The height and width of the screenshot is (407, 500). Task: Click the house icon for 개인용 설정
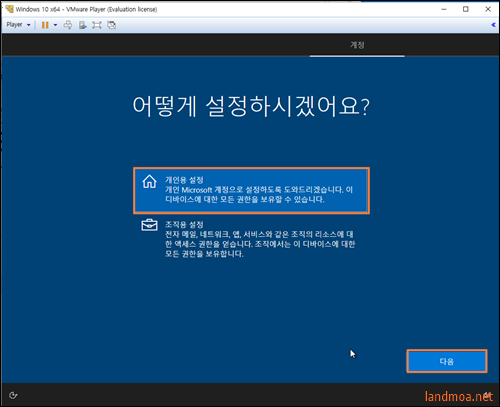pos(149,182)
